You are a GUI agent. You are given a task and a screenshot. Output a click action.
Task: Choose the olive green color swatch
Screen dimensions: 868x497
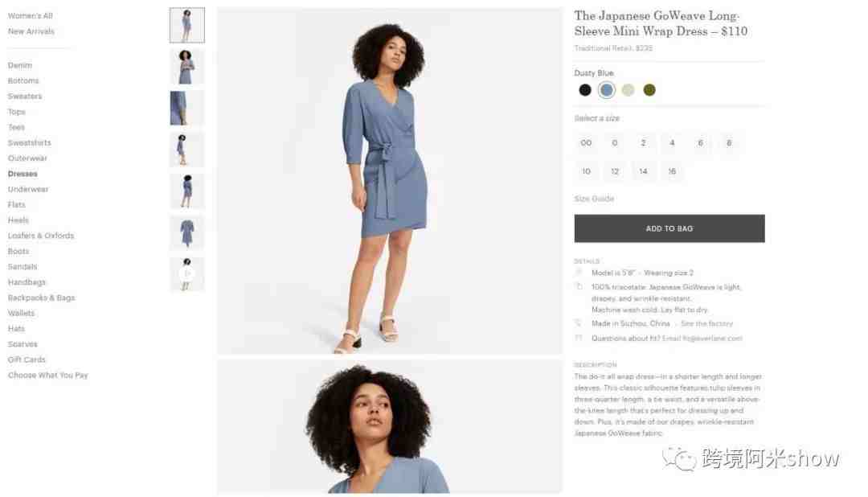pyautogui.click(x=649, y=90)
